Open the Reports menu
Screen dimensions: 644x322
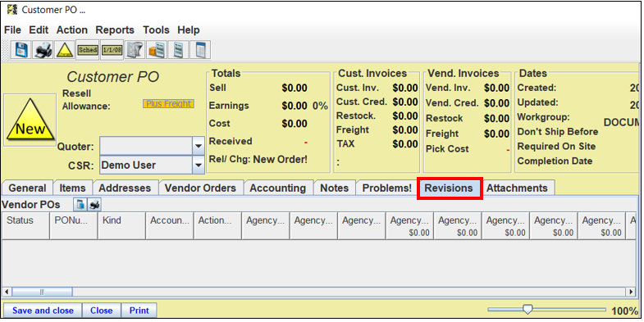[x=115, y=30]
